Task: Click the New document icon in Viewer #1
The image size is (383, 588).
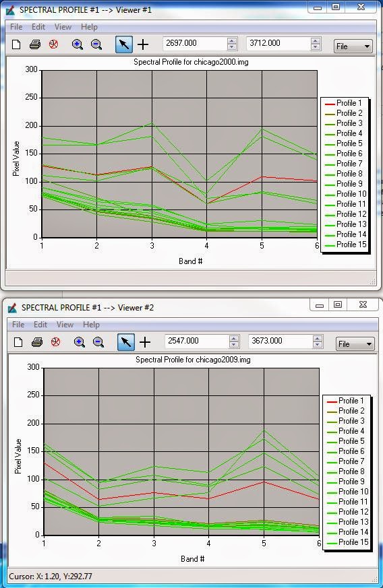Action: click(16, 44)
